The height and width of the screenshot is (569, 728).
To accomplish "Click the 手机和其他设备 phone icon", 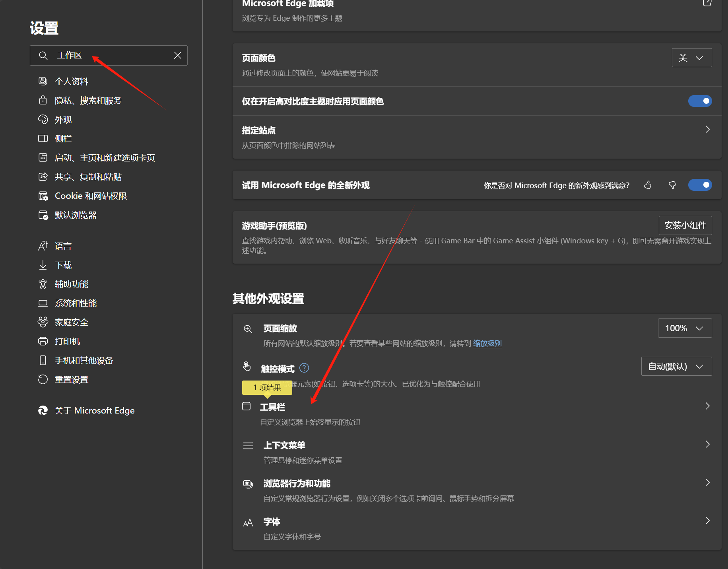I will pos(43,360).
